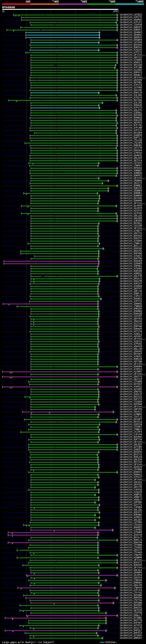Open the UniRef100_A7PJF0 hit label
The height and width of the screenshot is (644, 146).
coord(131,22)
